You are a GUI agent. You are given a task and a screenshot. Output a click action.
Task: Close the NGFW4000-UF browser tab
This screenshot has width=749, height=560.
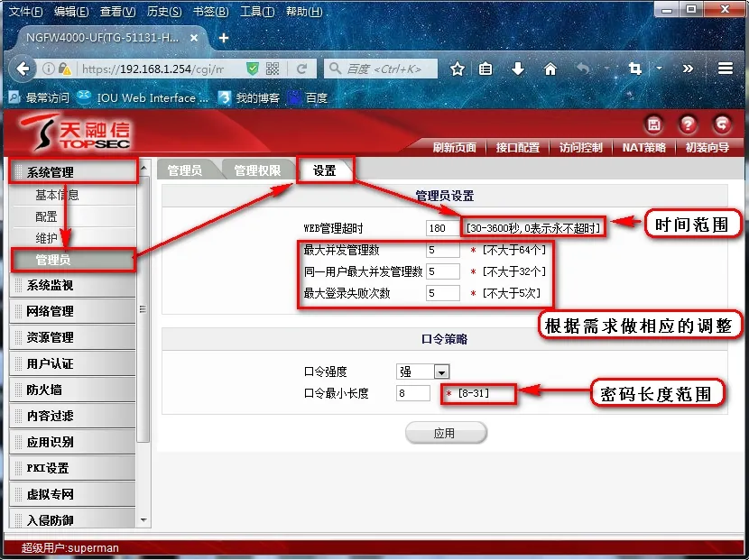click(x=194, y=38)
